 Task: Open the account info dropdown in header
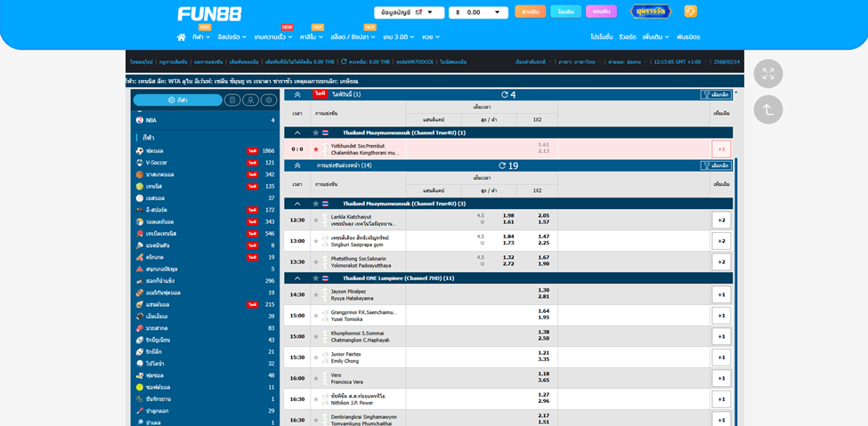pyautogui.click(x=409, y=12)
